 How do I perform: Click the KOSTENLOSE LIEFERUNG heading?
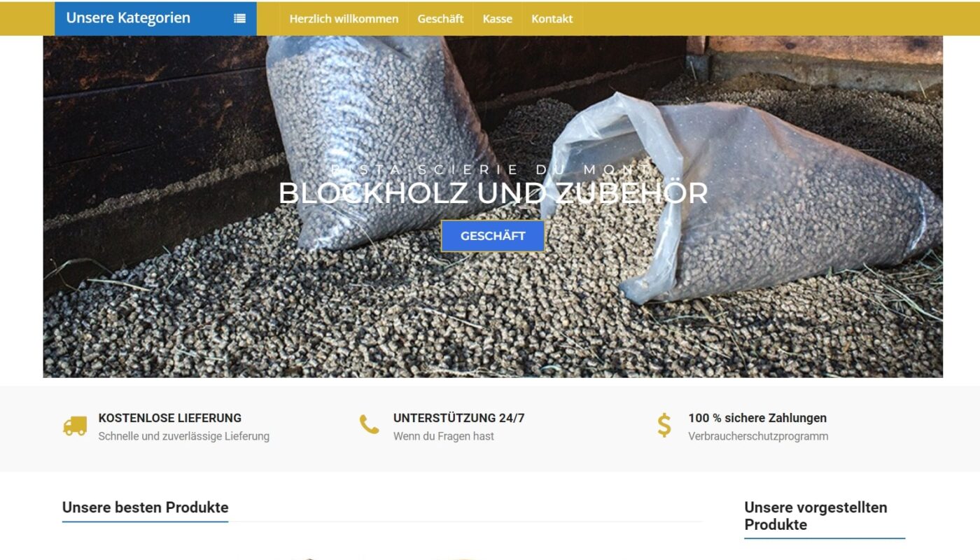[x=170, y=418]
